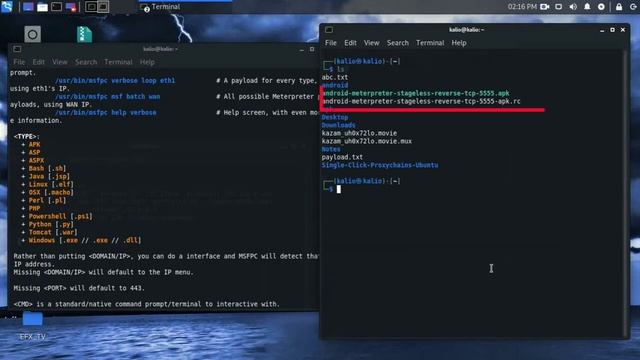Screen dimensions: 640x360
Task: Click the log out icon at panel's end
Action: point(633,7)
